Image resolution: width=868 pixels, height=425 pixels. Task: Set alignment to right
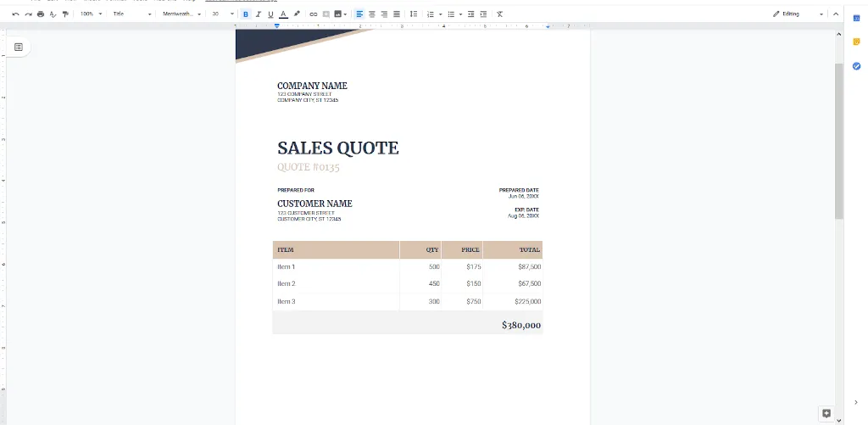pyautogui.click(x=384, y=14)
